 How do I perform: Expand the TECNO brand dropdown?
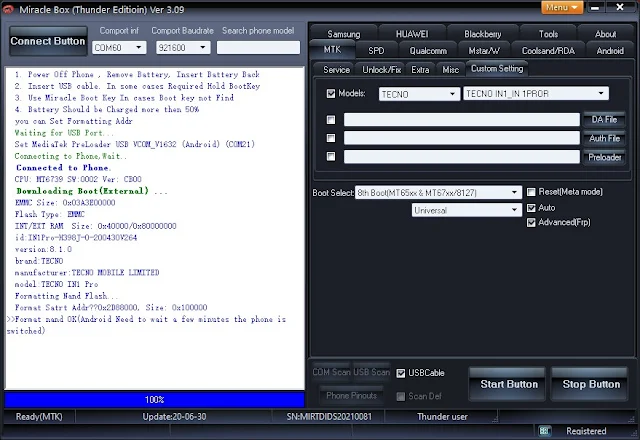click(419, 94)
